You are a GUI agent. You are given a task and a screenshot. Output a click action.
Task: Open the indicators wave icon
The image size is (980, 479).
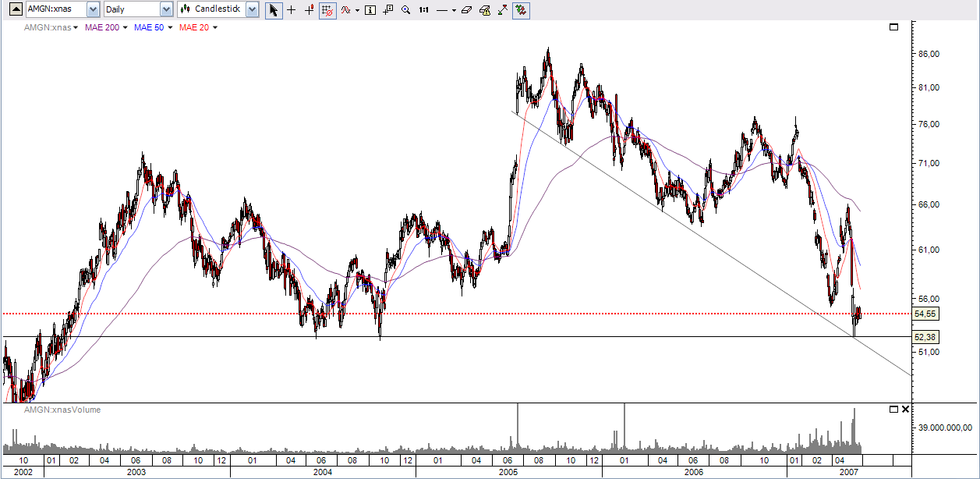(345, 10)
